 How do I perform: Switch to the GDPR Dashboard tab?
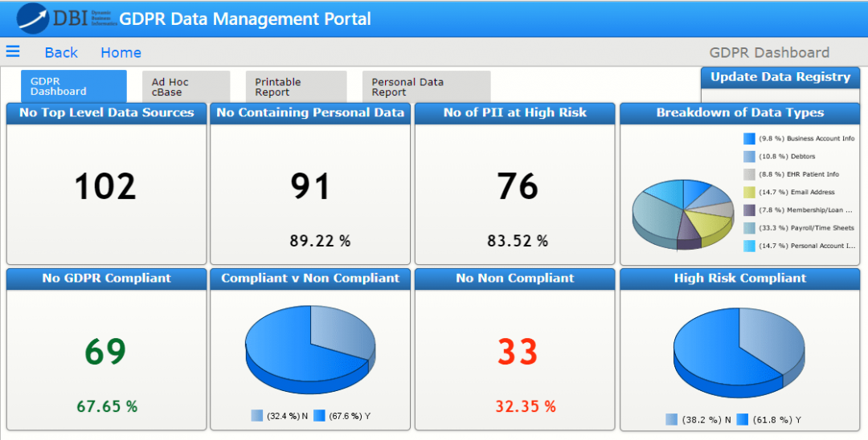point(73,86)
